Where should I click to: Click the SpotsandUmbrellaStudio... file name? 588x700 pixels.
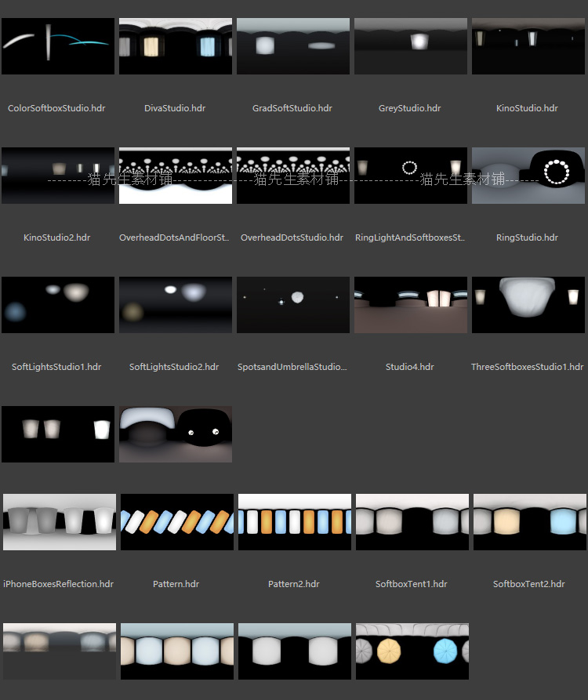(292, 367)
